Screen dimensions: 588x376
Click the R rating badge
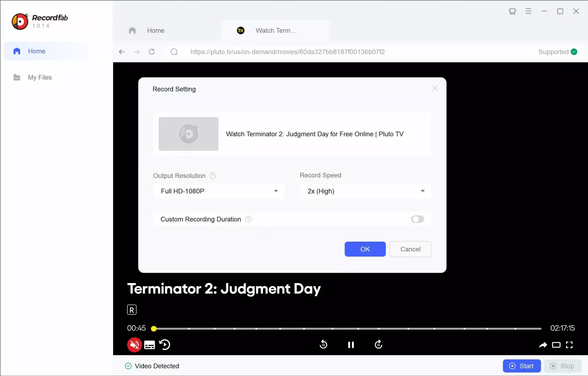tap(132, 310)
